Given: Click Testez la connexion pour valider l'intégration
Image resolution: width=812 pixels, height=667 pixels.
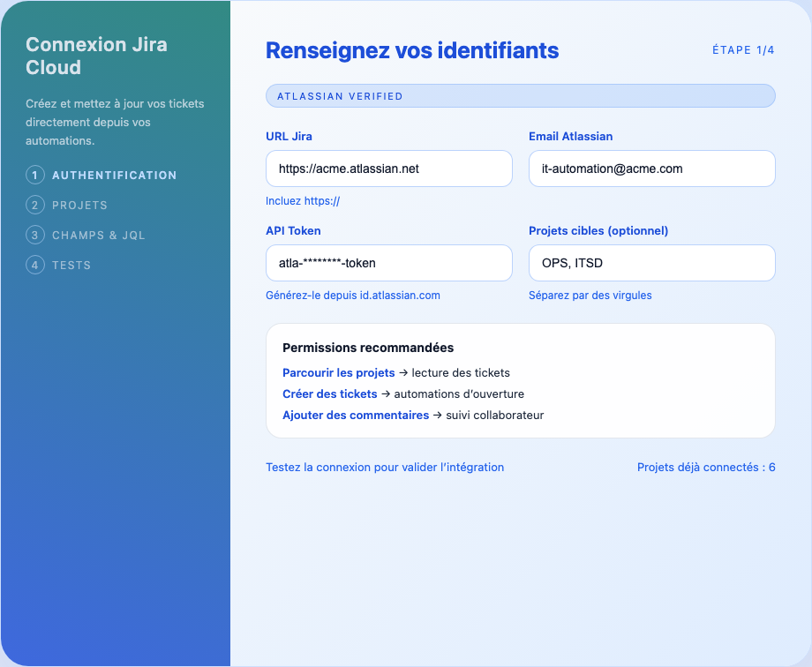Looking at the screenshot, I should tap(384, 467).
